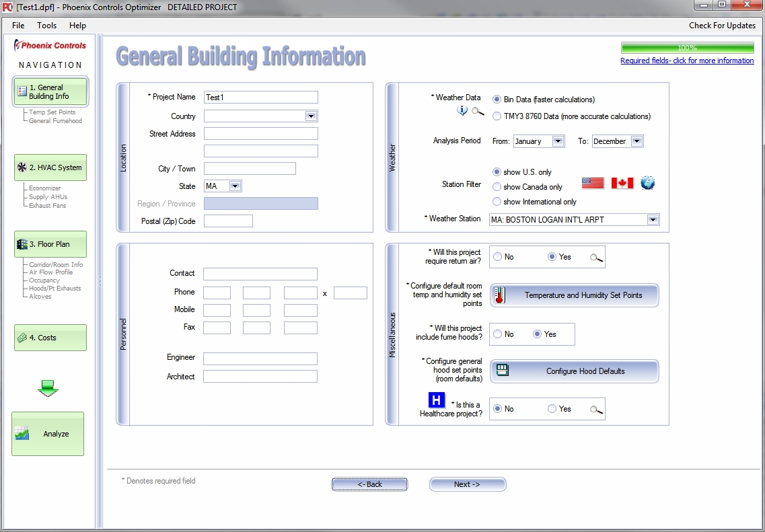Click the green down arrow in navigation

tap(48, 388)
